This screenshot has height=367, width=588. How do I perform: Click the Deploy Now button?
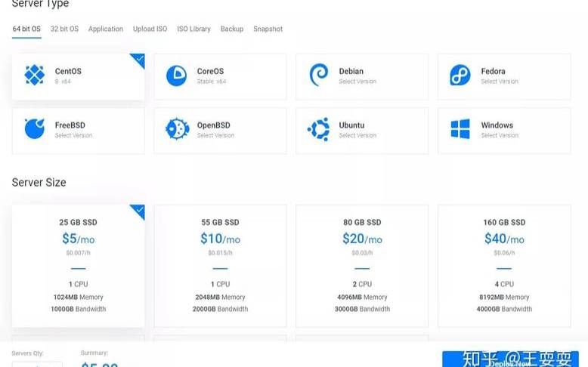510,360
